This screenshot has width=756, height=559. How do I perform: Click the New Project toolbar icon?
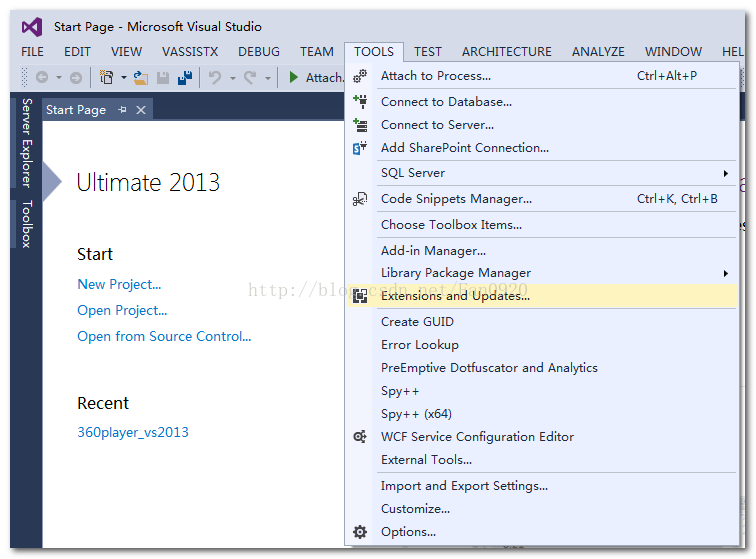coord(106,77)
